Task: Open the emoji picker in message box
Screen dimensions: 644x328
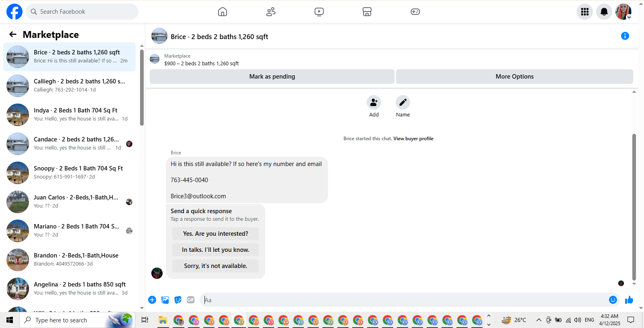Action: click(x=613, y=300)
